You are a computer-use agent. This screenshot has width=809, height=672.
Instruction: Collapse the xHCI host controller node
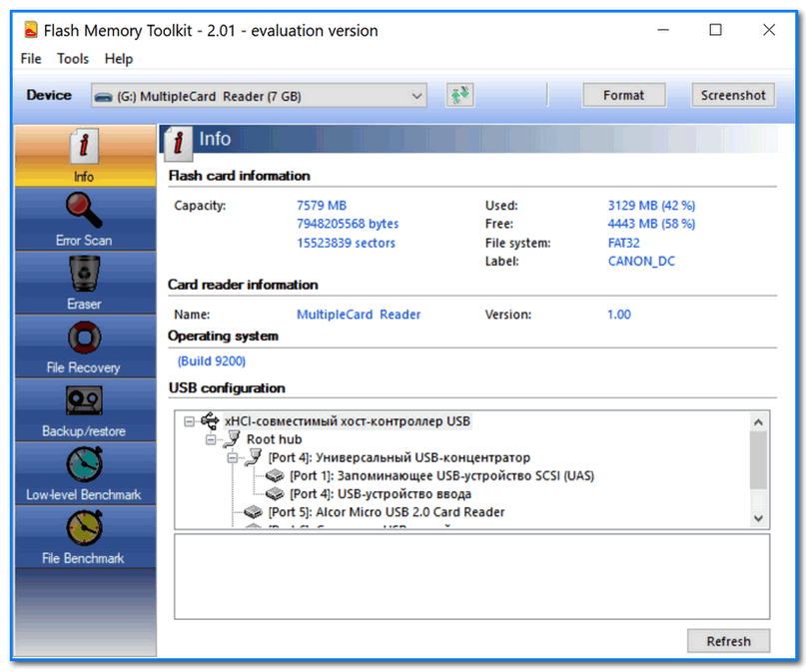click(190, 421)
